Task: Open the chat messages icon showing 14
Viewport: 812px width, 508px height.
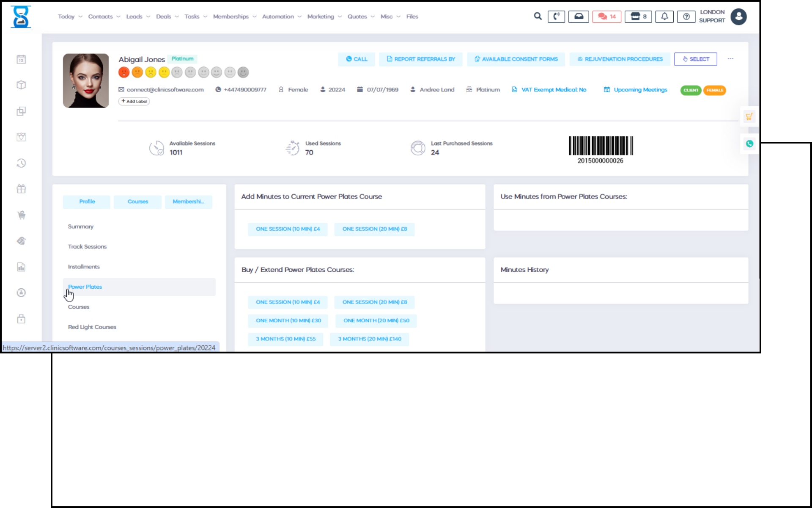Action: coord(606,17)
